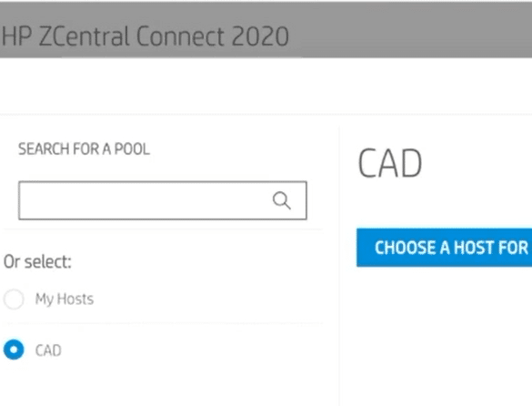Click the word Hosts in My Hosts
Screen dimensions: 532x406
75,299
